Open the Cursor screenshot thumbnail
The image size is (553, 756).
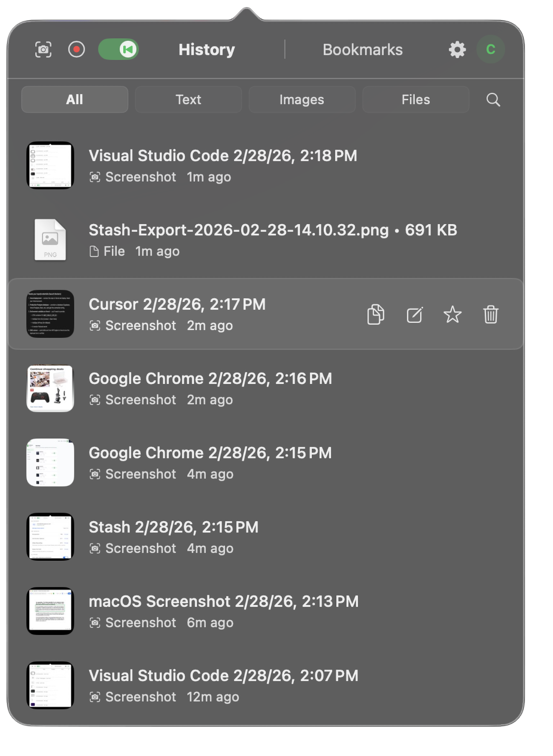point(50,314)
